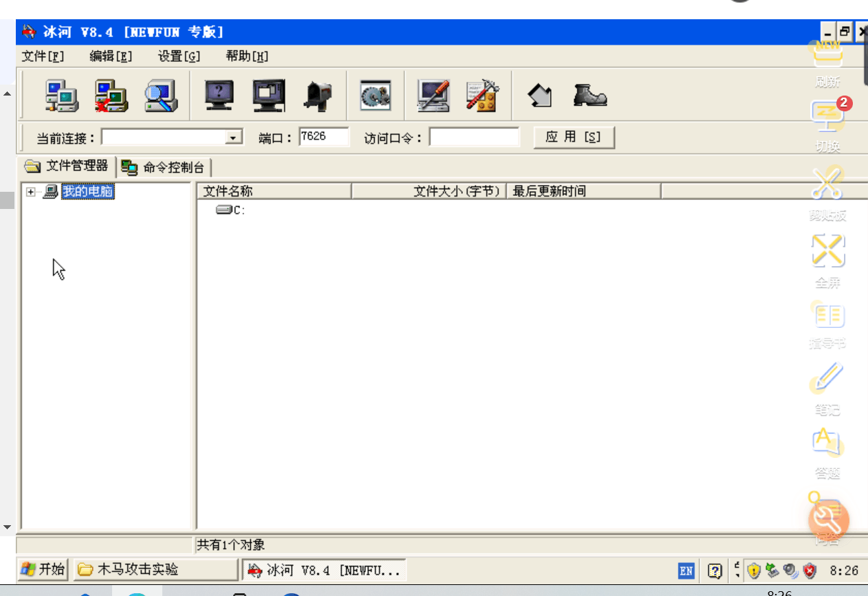The width and height of the screenshot is (868, 596).
Task: Open the 笔记 pencil notes icon
Action: [828, 388]
